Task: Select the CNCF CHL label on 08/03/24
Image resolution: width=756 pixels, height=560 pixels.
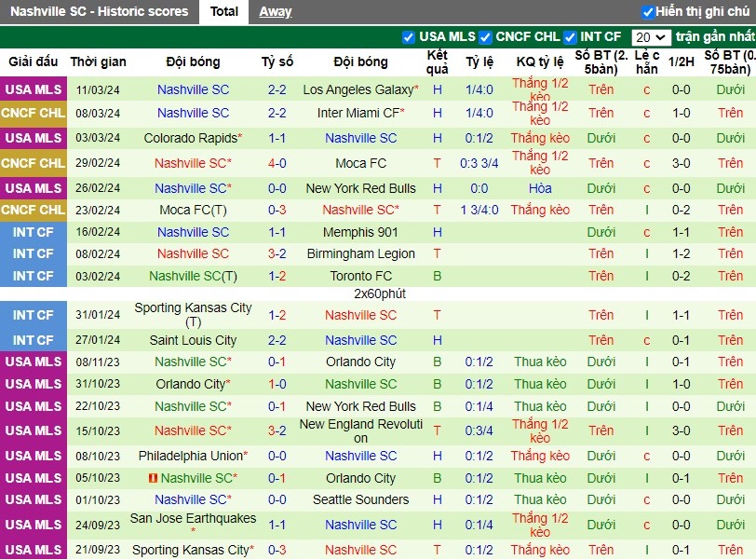Action: (x=34, y=113)
